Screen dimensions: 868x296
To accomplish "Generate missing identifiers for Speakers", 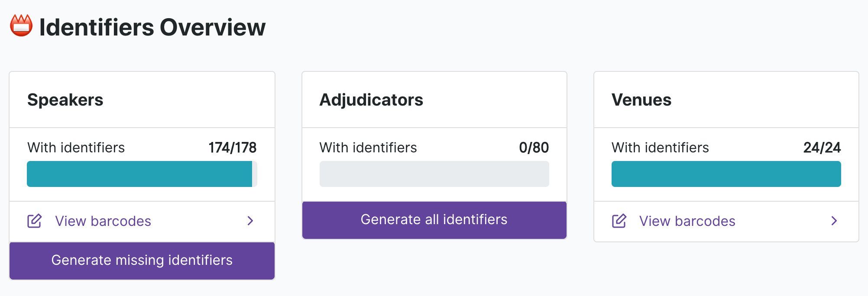I will [x=142, y=261].
